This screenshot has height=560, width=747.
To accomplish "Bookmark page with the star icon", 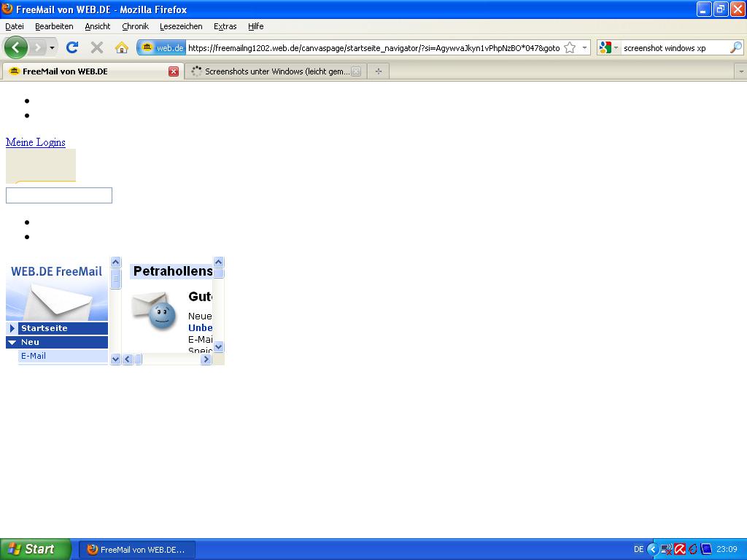I will (569, 47).
